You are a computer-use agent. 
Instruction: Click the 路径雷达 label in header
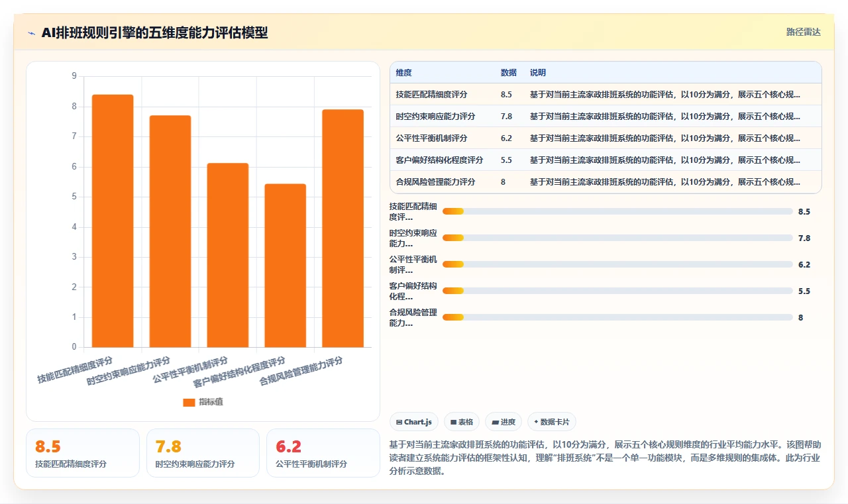point(803,32)
